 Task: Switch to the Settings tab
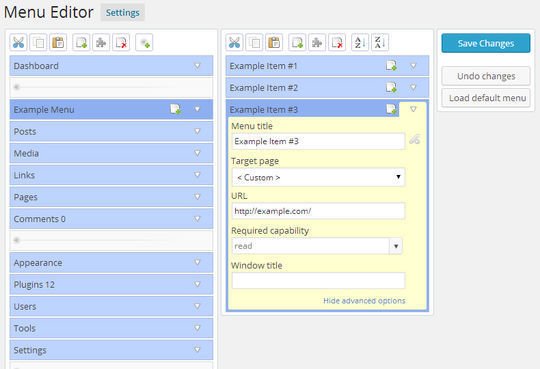pos(123,13)
